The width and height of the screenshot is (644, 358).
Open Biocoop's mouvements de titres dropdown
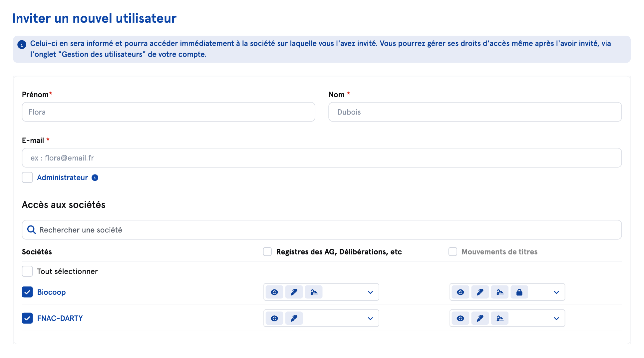[556, 292]
